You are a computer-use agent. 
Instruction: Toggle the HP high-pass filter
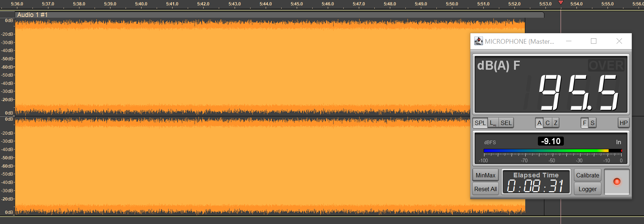pyautogui.click(x=623, y=123)
